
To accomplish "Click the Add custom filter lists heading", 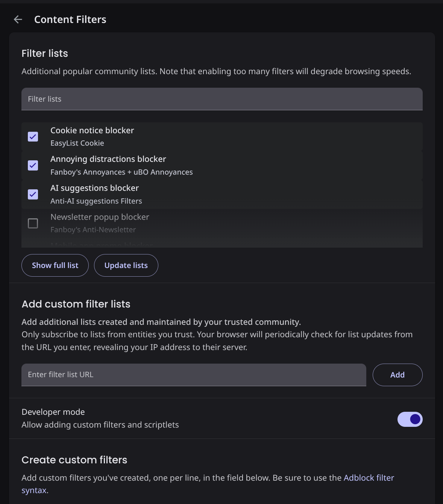I will 76,304.
